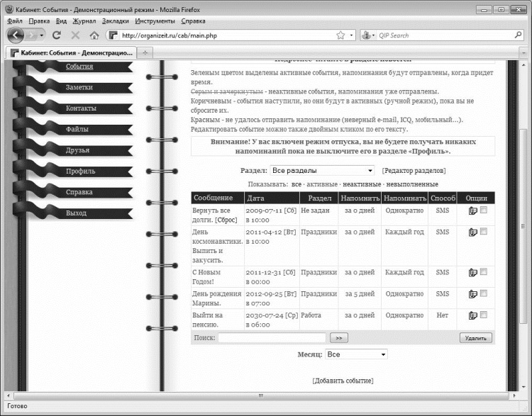Tick checkbox for 'День космонавтики' event
This screenshot has height=416, width=532.
click(x=484, y=232)
